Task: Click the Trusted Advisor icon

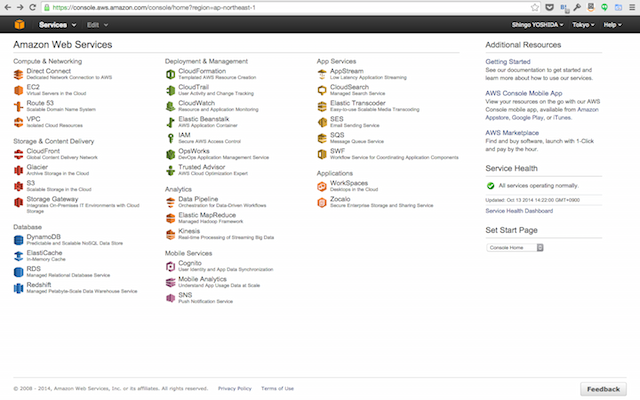Action: [x=170, y=170]
